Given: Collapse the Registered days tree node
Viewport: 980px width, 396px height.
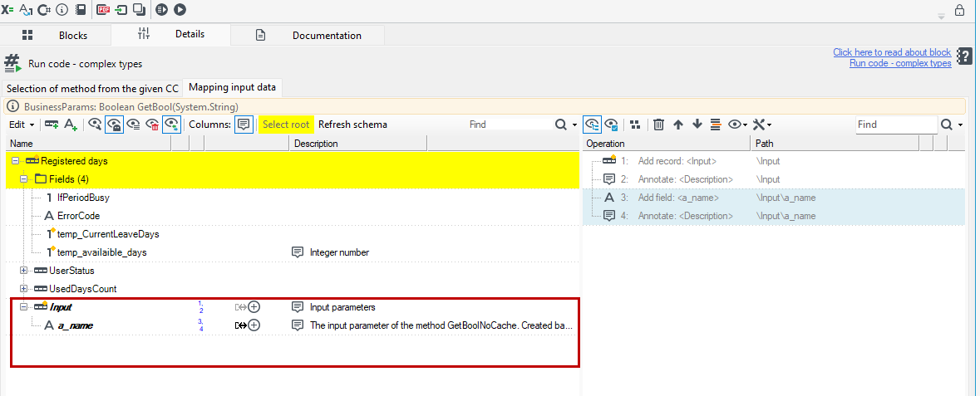Looking at the screenshot, I should pyautogui.click(x=15, y=161).
